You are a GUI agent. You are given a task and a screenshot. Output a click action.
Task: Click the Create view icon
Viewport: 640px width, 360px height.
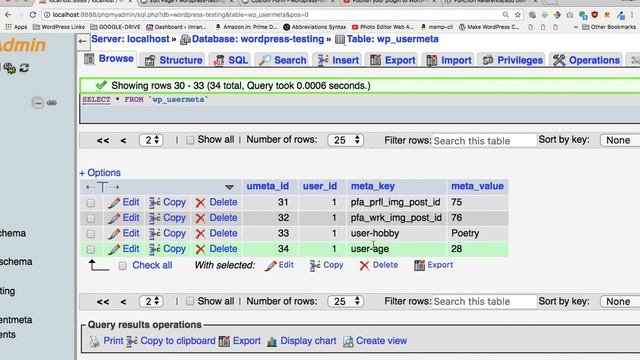tap(348, 342)
